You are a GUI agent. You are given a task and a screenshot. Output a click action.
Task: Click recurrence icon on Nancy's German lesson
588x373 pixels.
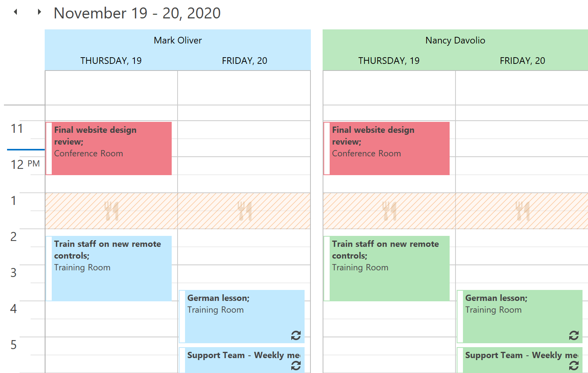tap(574, 335)
